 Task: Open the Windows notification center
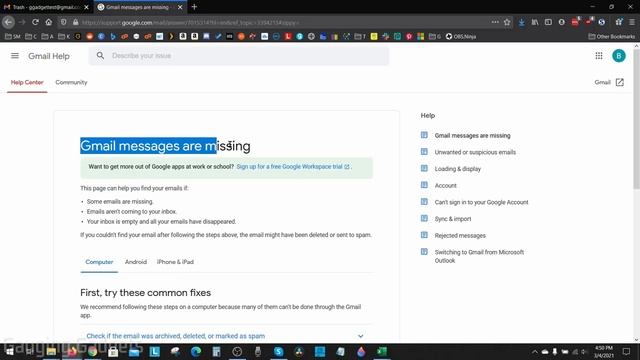coord(626,351)
